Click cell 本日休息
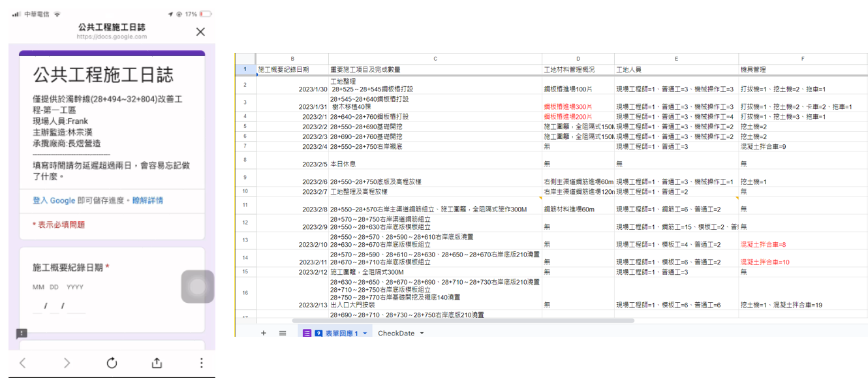 435,160
